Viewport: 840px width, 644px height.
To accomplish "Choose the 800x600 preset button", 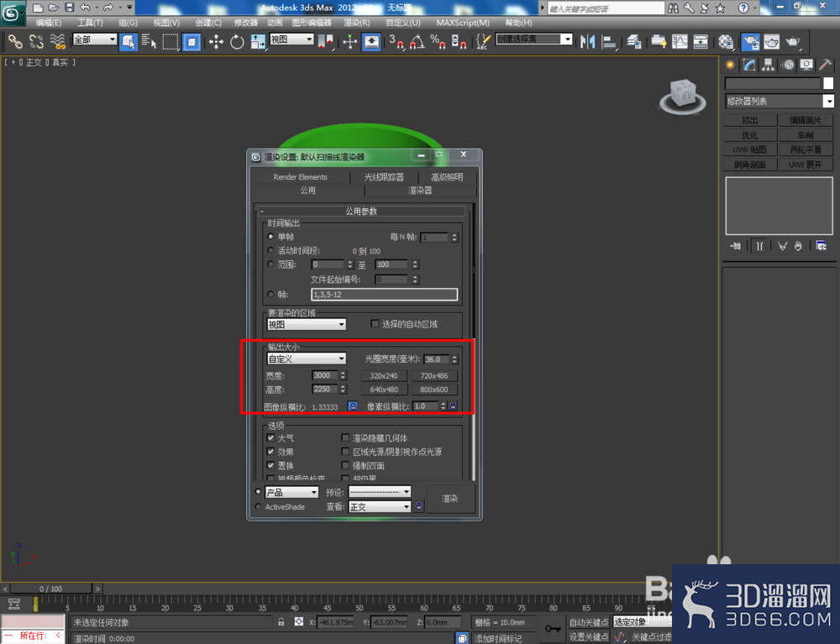I will pos(434,390).
